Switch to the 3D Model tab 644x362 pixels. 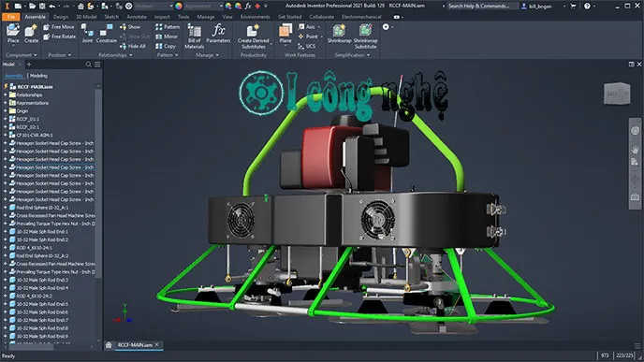click(x=86, y=17)
